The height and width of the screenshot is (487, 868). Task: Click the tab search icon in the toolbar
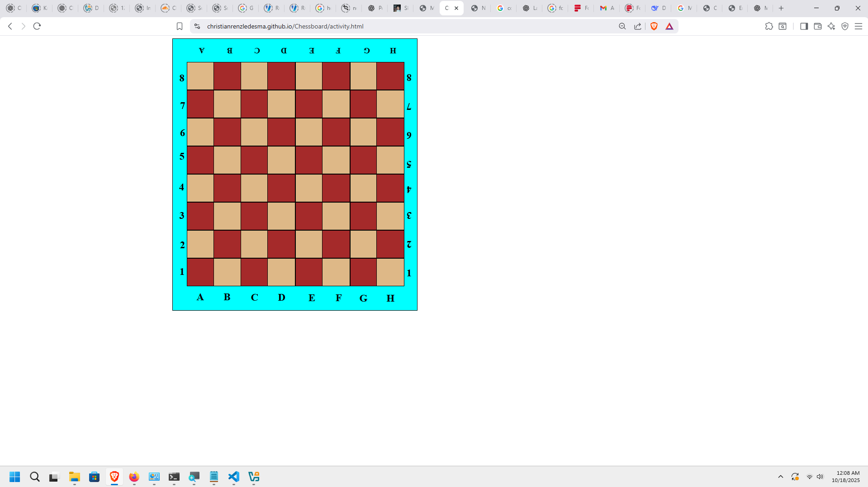[x=783, y=26]
